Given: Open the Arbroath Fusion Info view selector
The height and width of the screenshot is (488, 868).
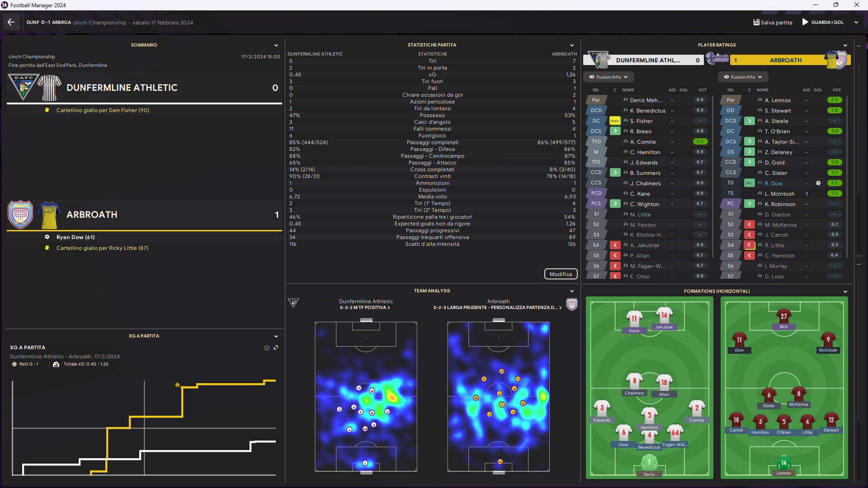Looking at the screenshot, I should (743, 77).
